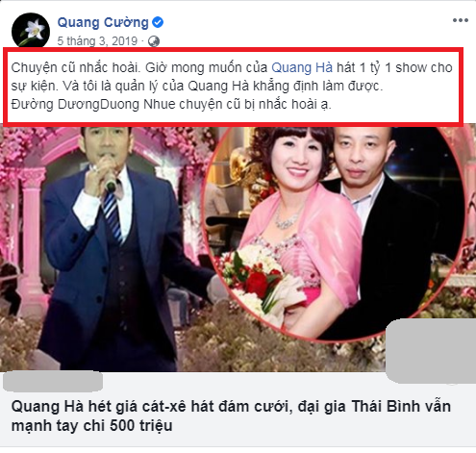Click the gray blurred box on preview image
Screen dimensions: 476x453
[431, 351]
